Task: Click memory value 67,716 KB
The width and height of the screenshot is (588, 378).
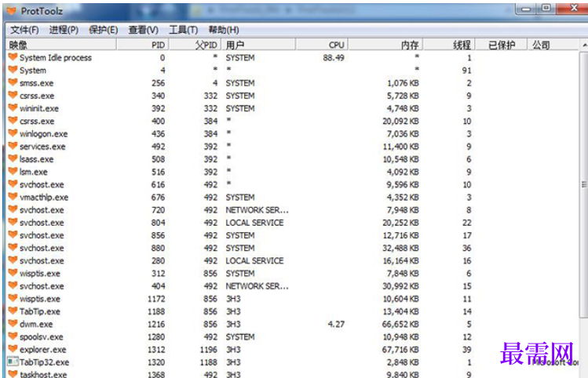Action: [x=400, y=350]
